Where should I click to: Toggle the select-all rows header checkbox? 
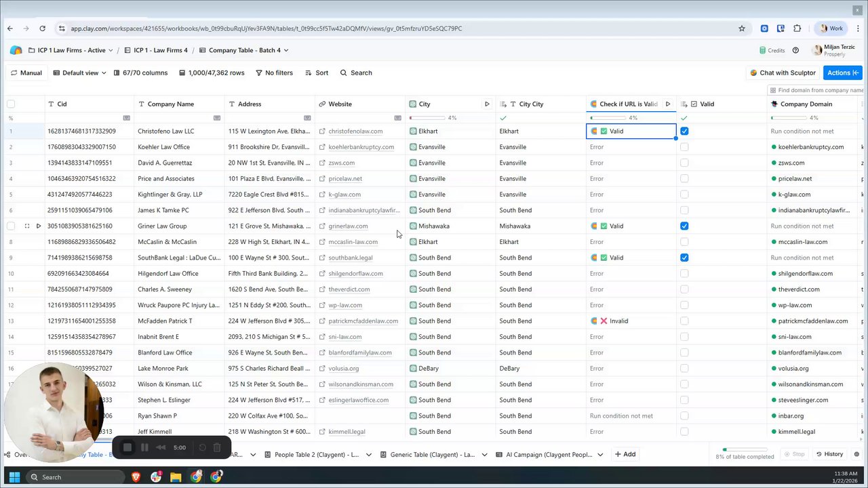point(11,104)
